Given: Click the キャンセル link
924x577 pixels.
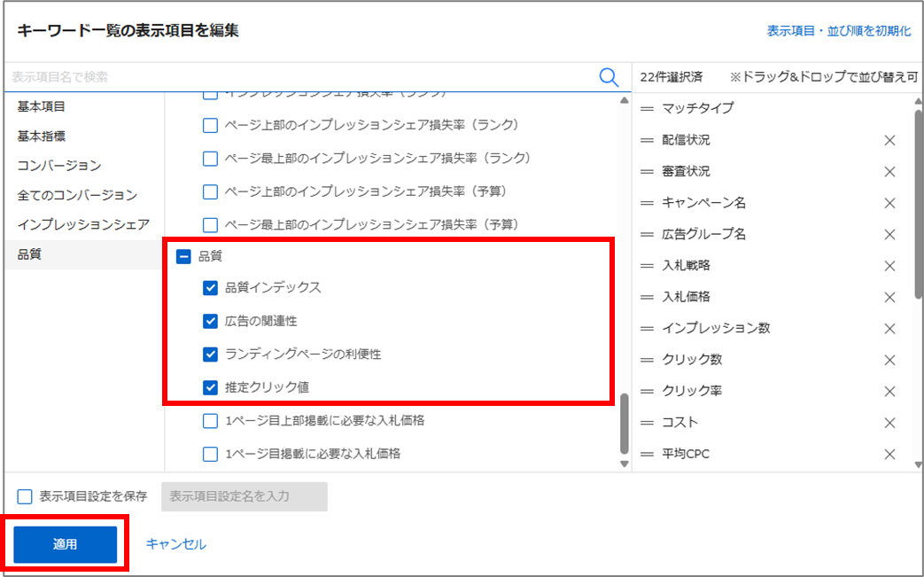Looking at the screenshot, I should pyautogui.click(x=175, y=544).
